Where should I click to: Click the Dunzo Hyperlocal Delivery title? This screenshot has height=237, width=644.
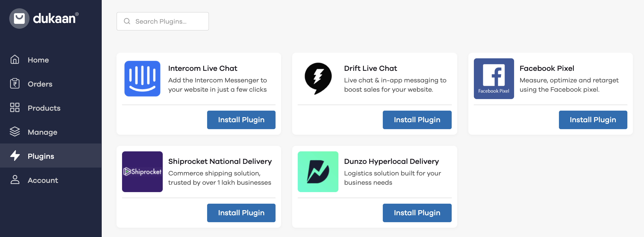click(392, 161)
